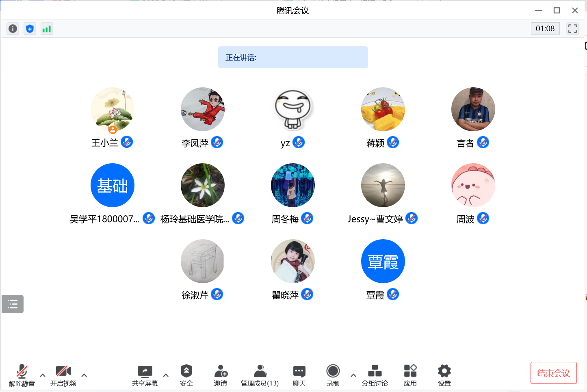
Task: Open 分组讨论 breakout rooms
Action: (x=375, y=375)
